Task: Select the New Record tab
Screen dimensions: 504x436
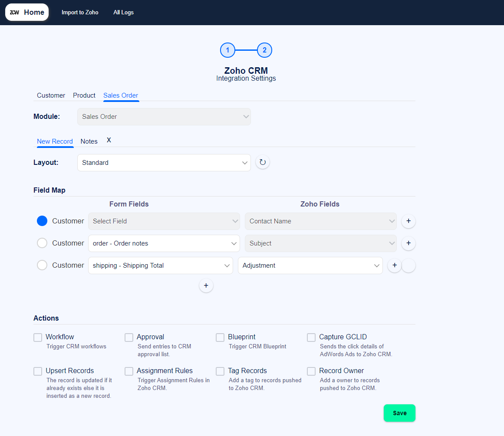Action: [x=55, y=141]
